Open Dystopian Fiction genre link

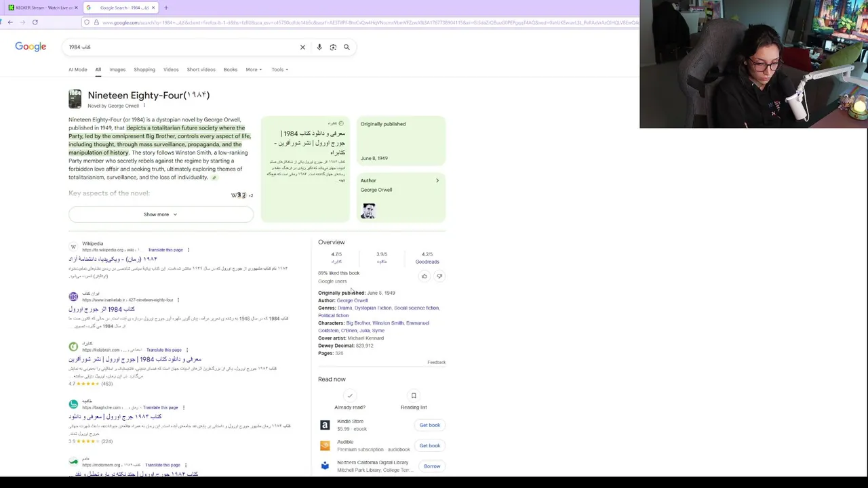[373, 308]
